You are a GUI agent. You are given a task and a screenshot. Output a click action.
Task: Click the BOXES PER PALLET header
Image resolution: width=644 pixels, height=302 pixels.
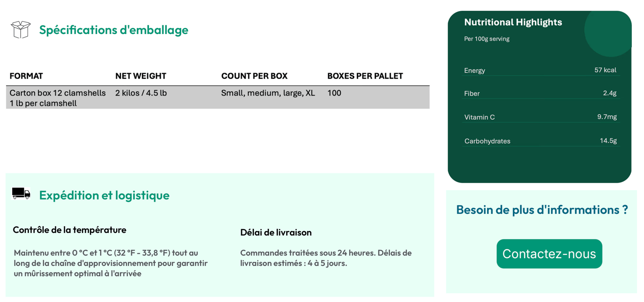[x=365, y=76]
